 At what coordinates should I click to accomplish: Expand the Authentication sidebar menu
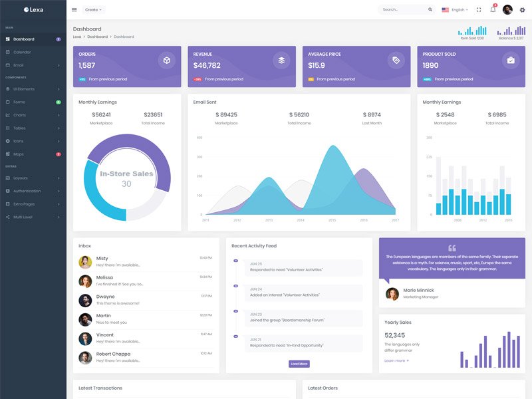33,191
